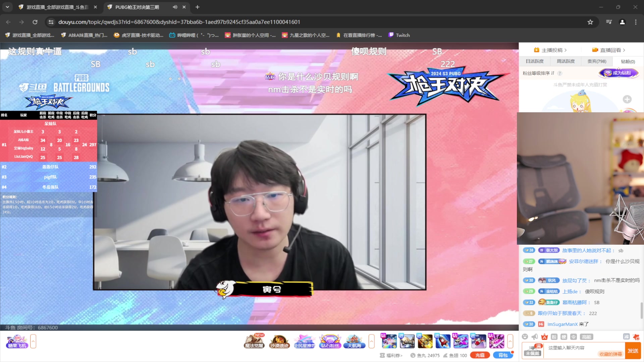
Task: Switch to 周活跃度 tab
Action: click(x=566, y=61)
